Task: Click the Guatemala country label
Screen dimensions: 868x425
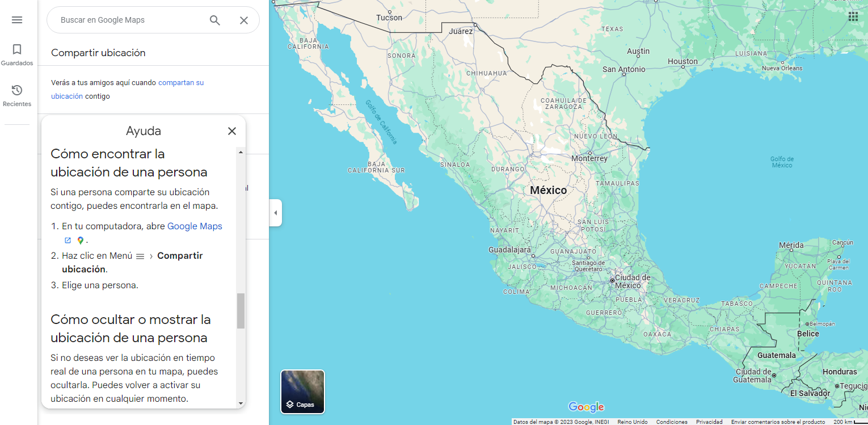Action: 777,355
